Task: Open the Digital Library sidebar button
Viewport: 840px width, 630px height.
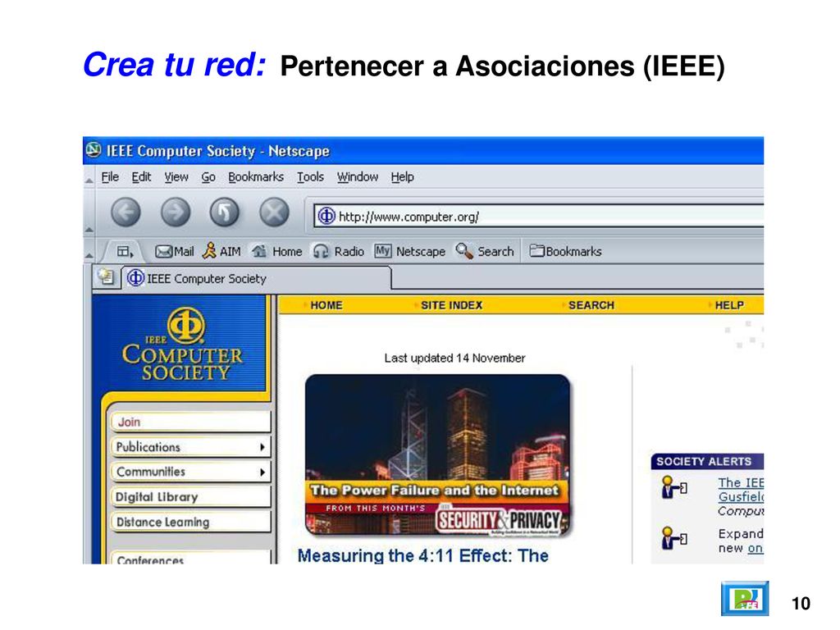Action: click(190, 497)
